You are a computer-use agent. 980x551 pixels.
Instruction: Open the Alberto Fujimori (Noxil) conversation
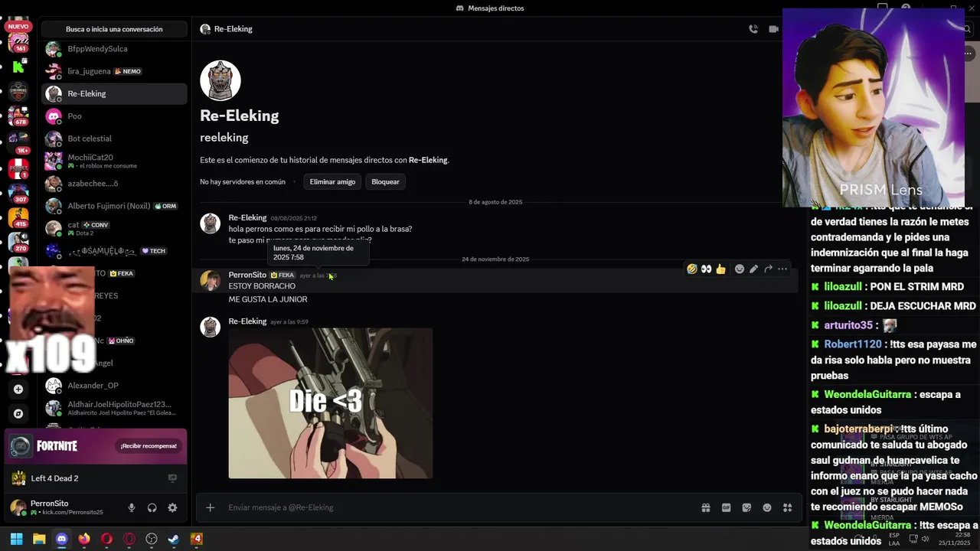114,206
